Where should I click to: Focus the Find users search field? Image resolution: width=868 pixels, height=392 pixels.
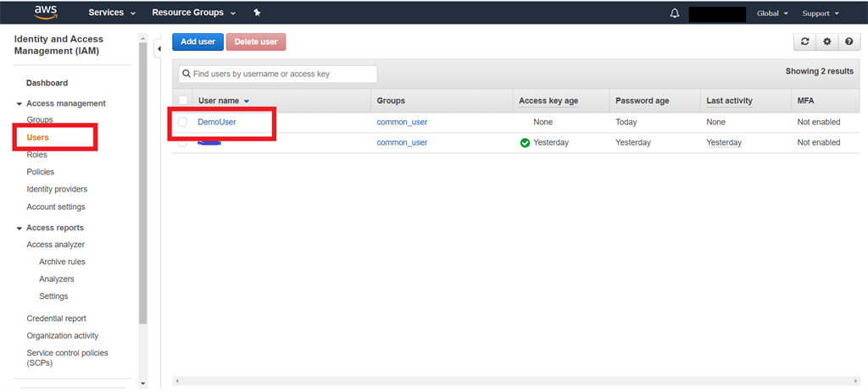(x=278, y=74)
